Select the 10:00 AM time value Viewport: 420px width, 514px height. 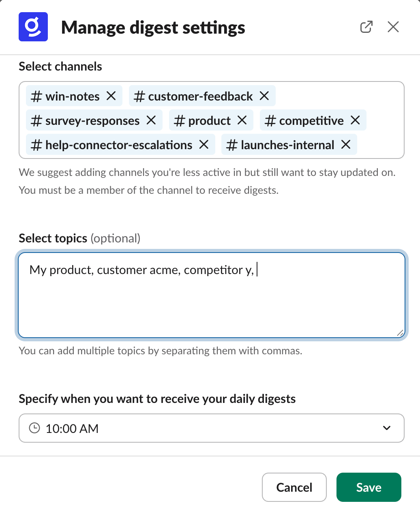(72, 428)
